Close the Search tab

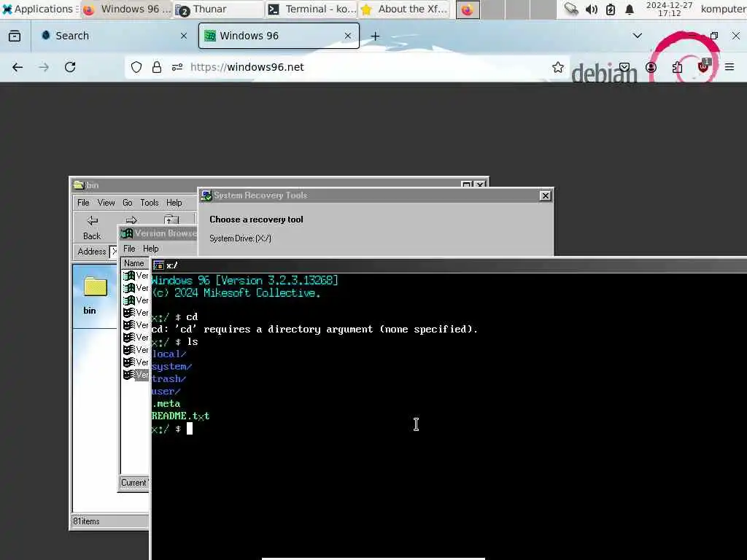pyautogui.click(x=183, y=36)
